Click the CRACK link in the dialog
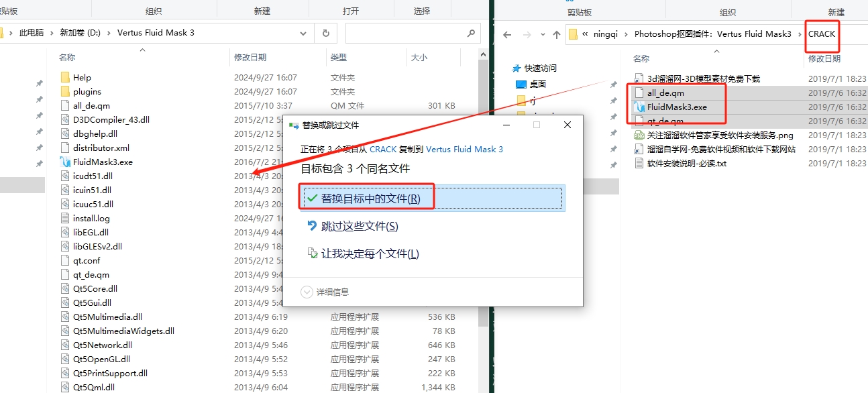Viewport: 868px width, 393px height. [x=383, y=149]
